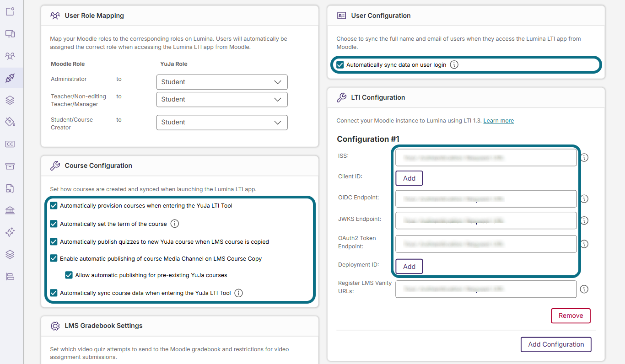Click the 'User Role Mapping' heading text

pyautogui.click(x=94, y=16)
